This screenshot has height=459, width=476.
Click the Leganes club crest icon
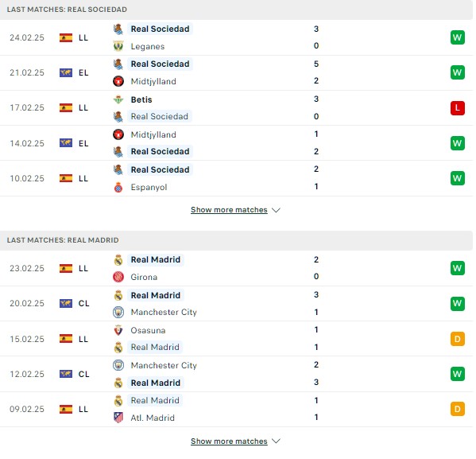[x=118, y=46]
